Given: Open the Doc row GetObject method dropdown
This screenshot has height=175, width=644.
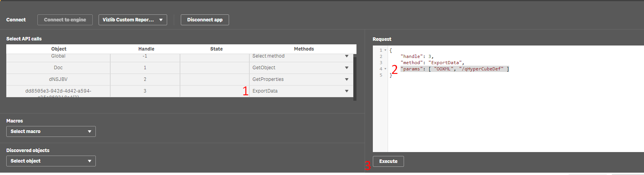Looking at the screenshot, I should point(301,68).
